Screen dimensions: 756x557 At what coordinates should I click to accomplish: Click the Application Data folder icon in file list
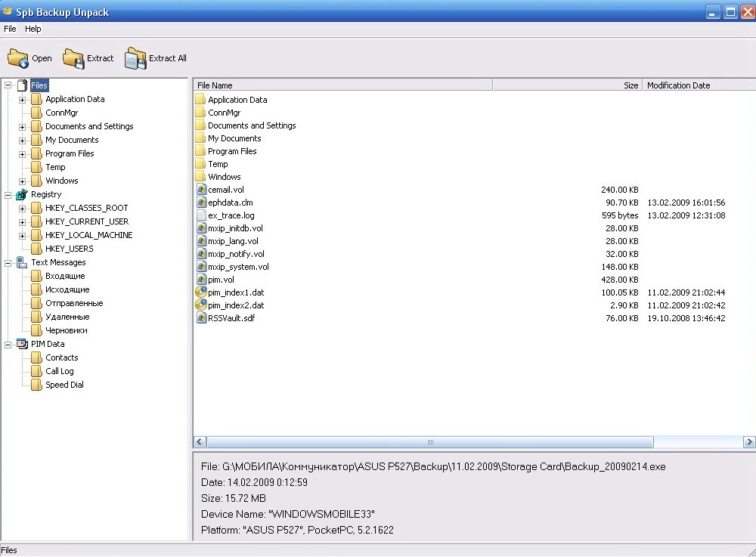coord(200,100)
